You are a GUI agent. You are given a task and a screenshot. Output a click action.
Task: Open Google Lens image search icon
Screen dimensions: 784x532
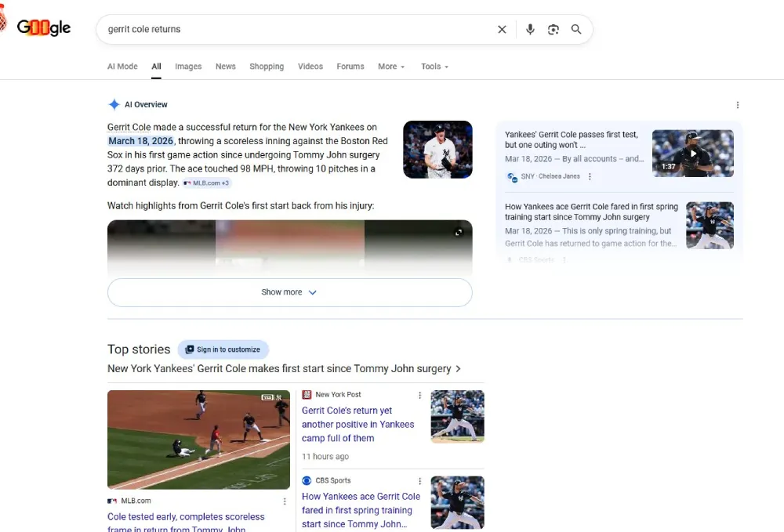(x=554, y=30)
